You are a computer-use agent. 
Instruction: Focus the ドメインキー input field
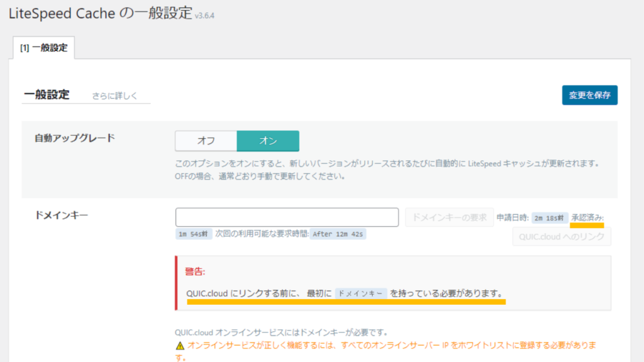[287, 217]
